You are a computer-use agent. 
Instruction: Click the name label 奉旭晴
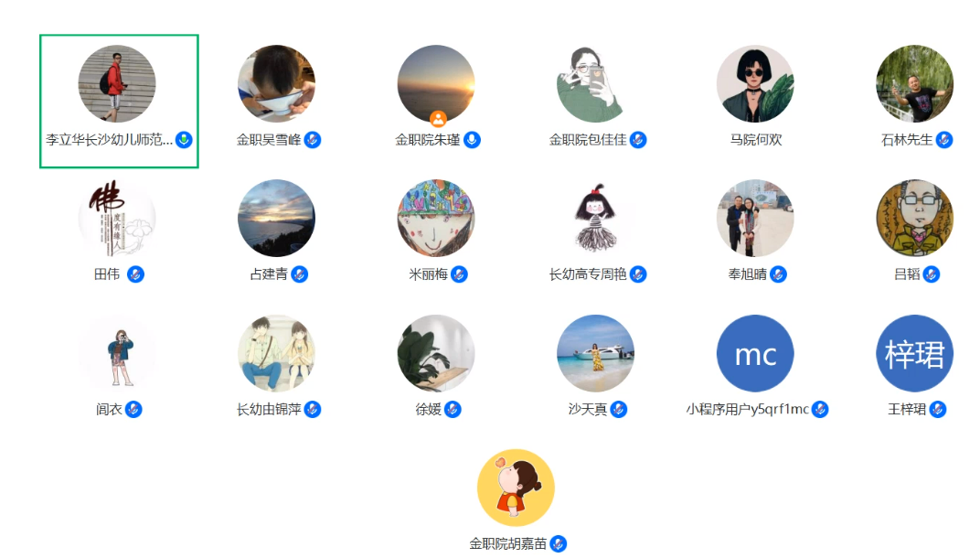coord(747,274)
